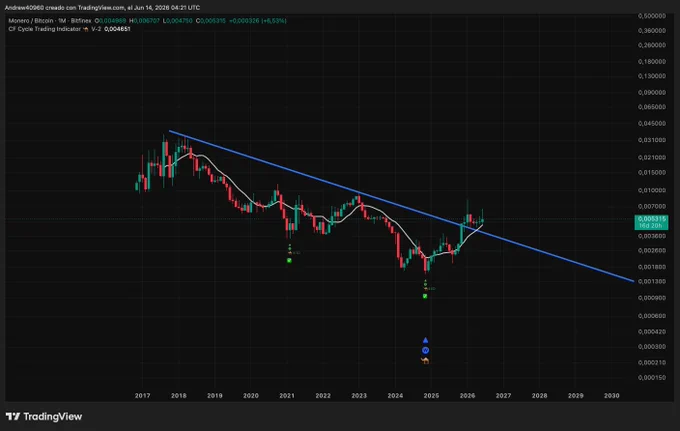Click the 2022 label on the time axis

[323, 395]
